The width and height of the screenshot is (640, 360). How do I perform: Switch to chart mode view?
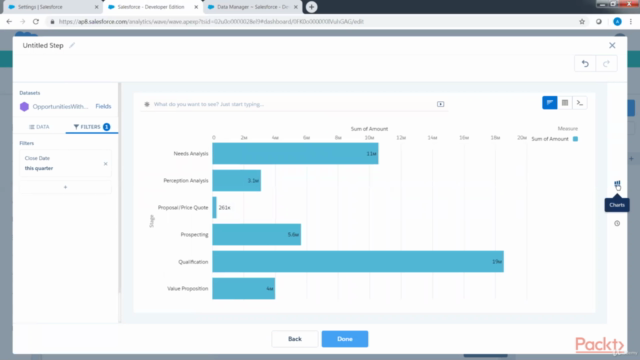549,103
